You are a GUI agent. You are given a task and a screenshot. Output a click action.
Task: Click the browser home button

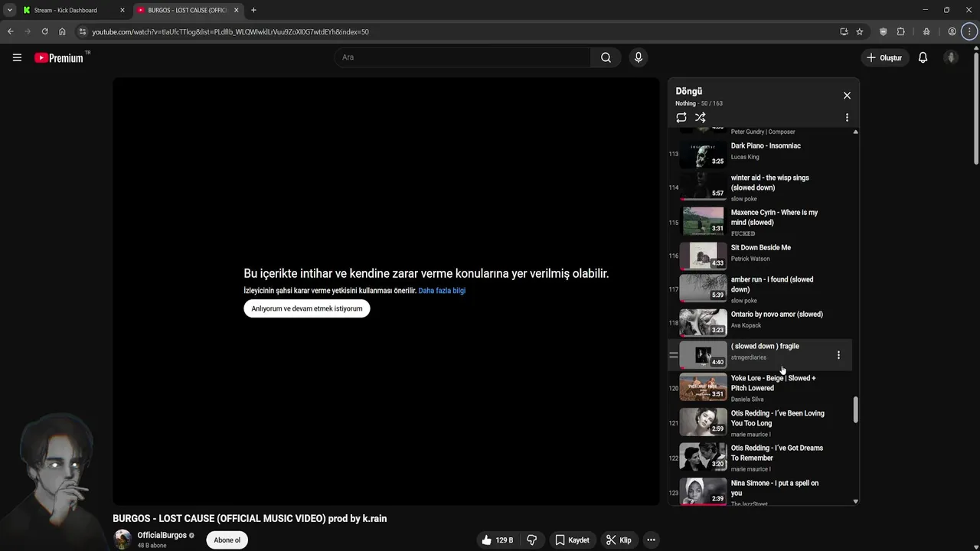coord(62,31)
